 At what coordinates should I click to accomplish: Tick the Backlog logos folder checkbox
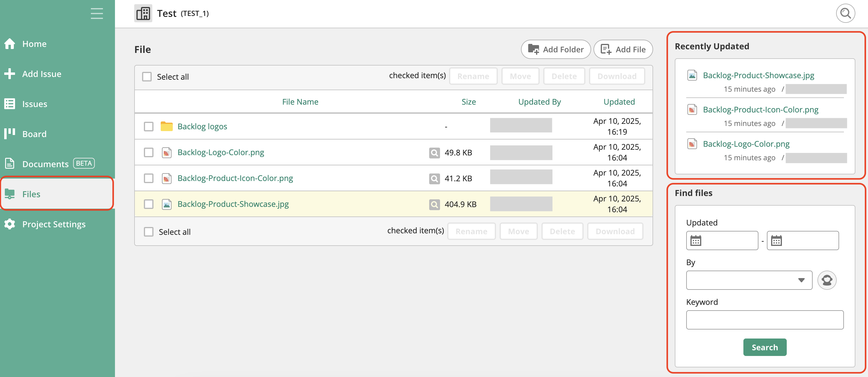pyautogui.click(x=149, y=127)
